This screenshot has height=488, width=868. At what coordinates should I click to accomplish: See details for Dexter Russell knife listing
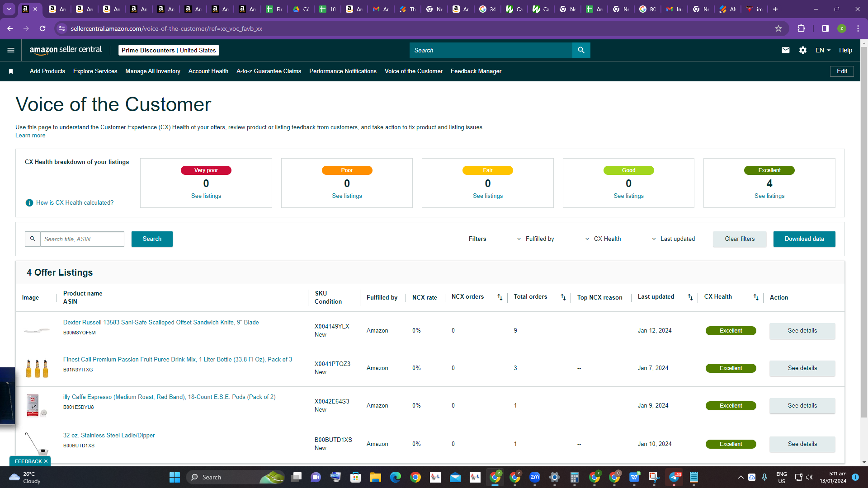(x=802, y=331)
